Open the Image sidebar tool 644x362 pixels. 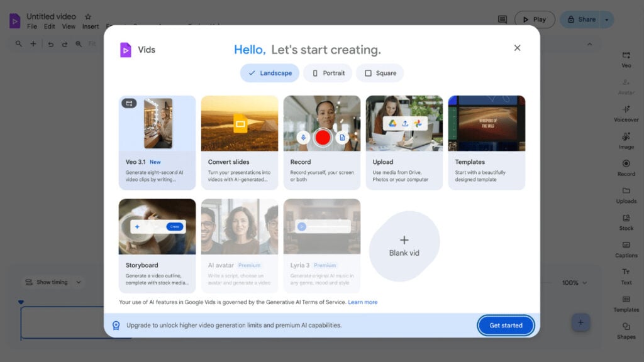pos(626,141)
